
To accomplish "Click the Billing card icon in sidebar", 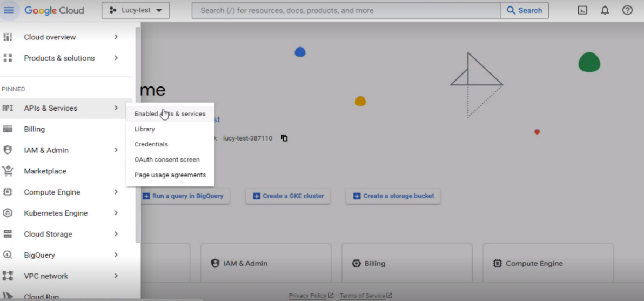I will [8, 129].
